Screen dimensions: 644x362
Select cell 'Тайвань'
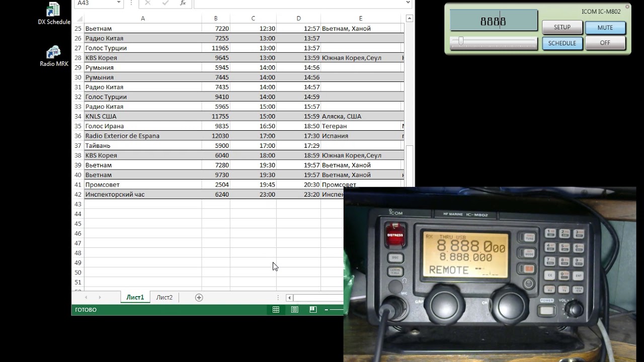click(x=143, y=145)
